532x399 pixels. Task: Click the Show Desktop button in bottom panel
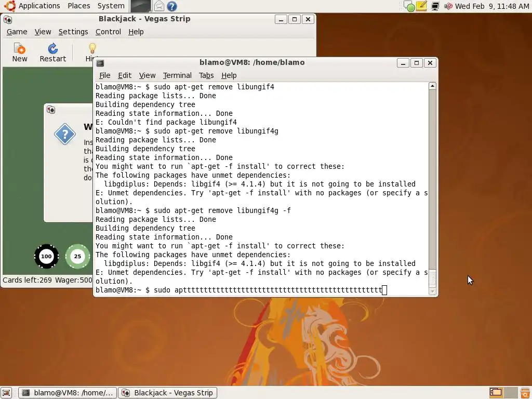pyautogui.click(x=6, y=393)
